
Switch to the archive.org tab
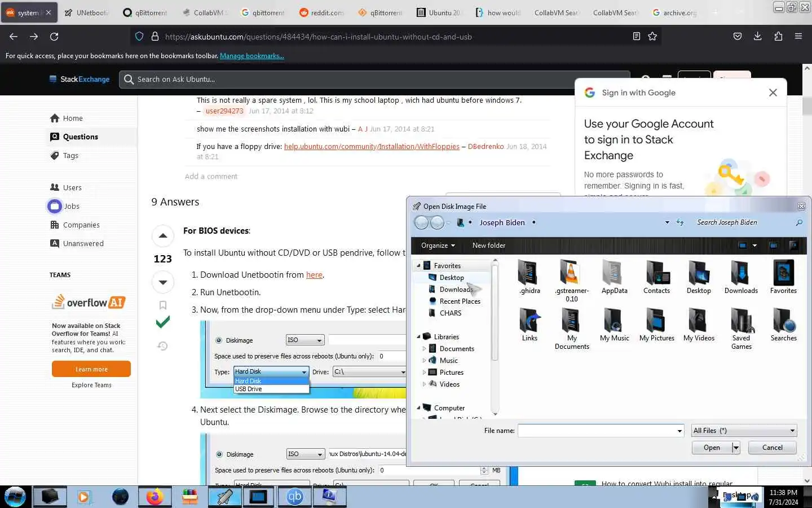674,12
